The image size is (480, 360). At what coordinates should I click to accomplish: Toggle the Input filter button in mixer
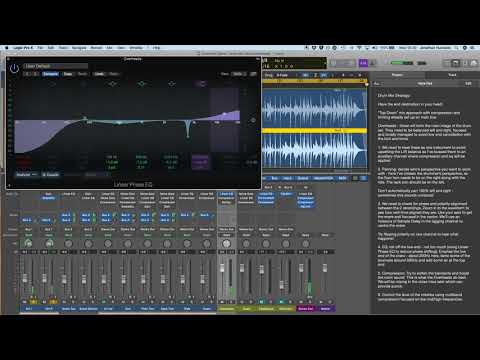coord(288,178)
